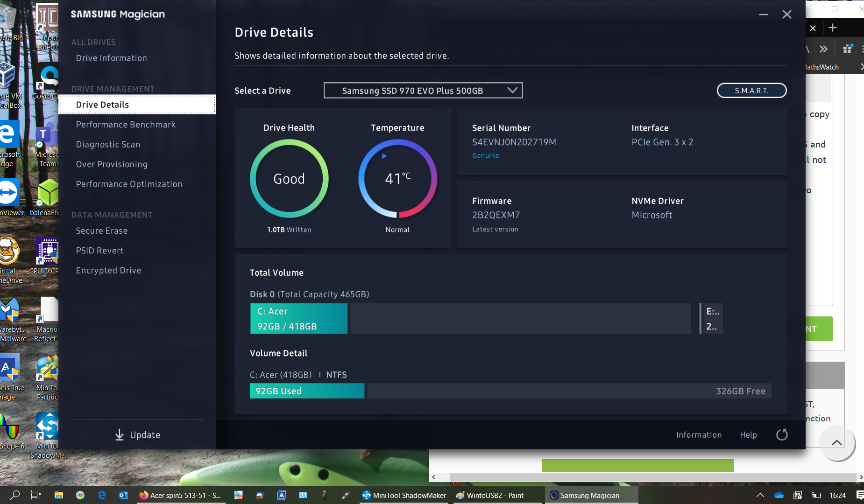Open Malwarebytes desktop shortcut
The image size is (864, 504).
point(12,320)
